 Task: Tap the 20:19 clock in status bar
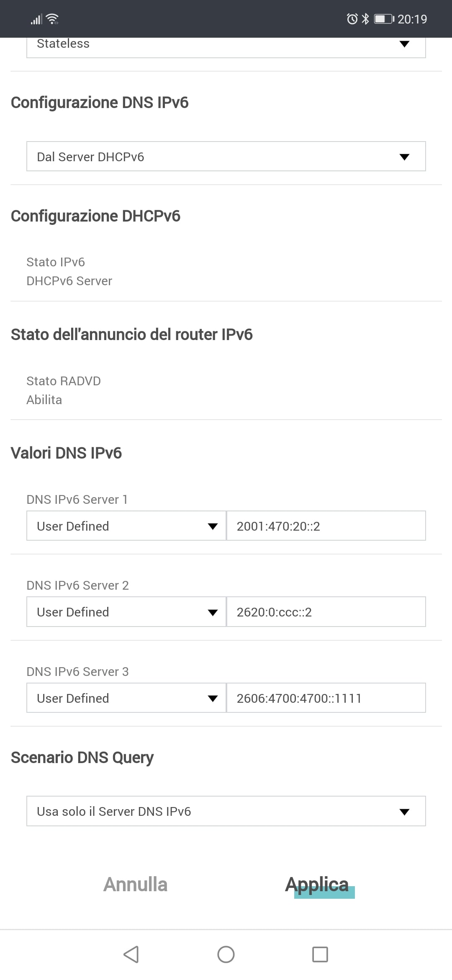pos(412,19)
